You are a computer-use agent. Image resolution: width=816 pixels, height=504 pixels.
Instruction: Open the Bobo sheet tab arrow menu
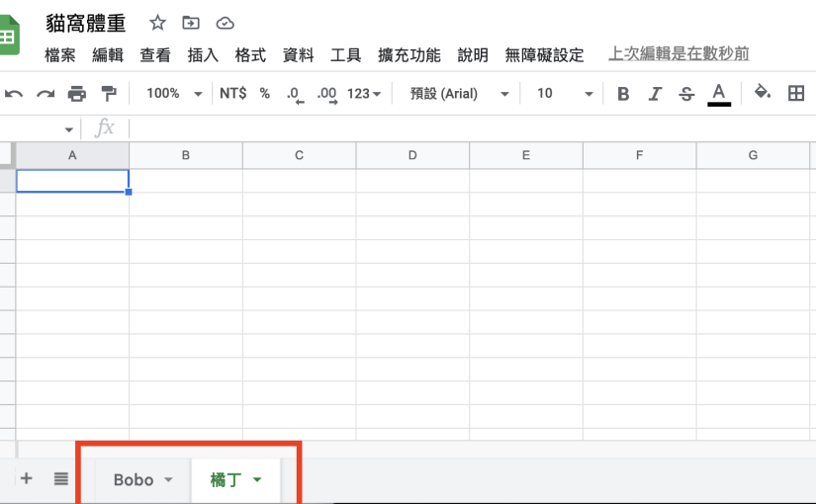pos(168,480)
